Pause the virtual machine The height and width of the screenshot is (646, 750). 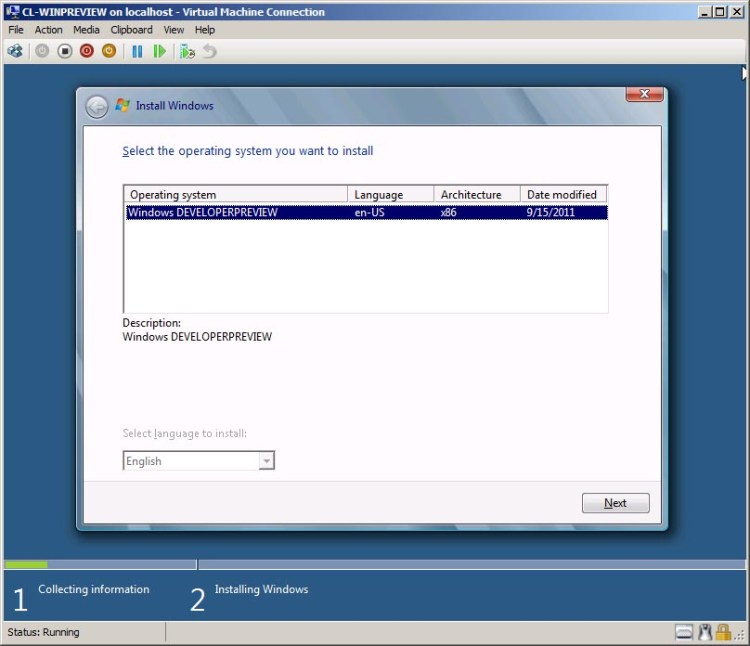(138, 51)
